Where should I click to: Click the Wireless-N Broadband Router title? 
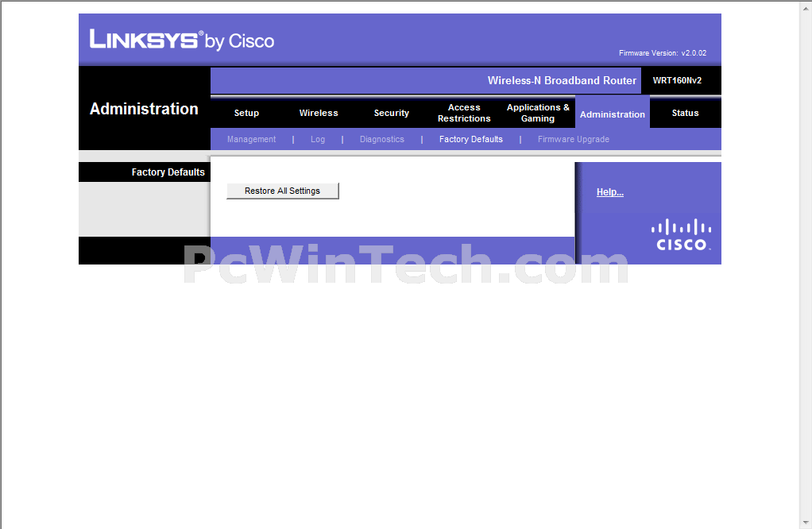[562, 80]
